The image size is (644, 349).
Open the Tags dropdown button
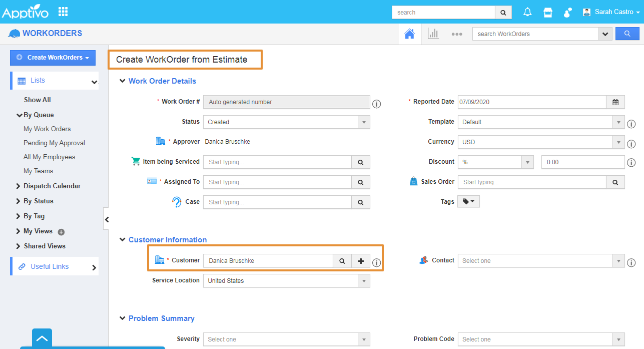click(x=468, y=202)
